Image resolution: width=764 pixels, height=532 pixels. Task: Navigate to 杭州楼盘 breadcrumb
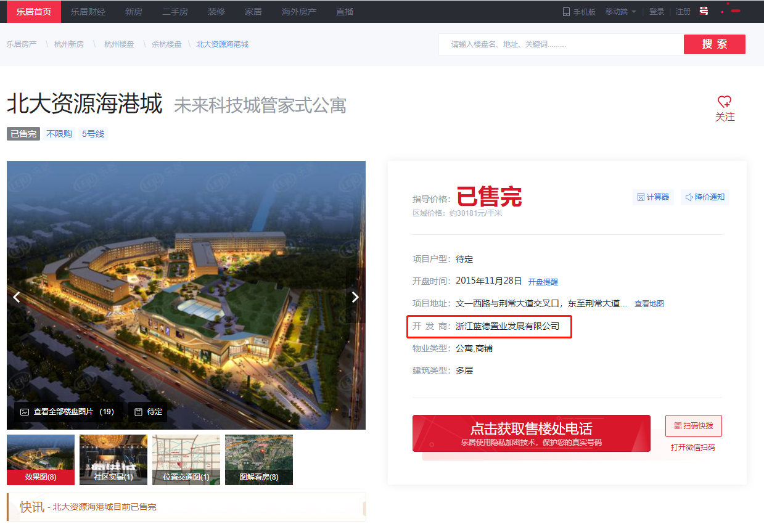point(119,44)
